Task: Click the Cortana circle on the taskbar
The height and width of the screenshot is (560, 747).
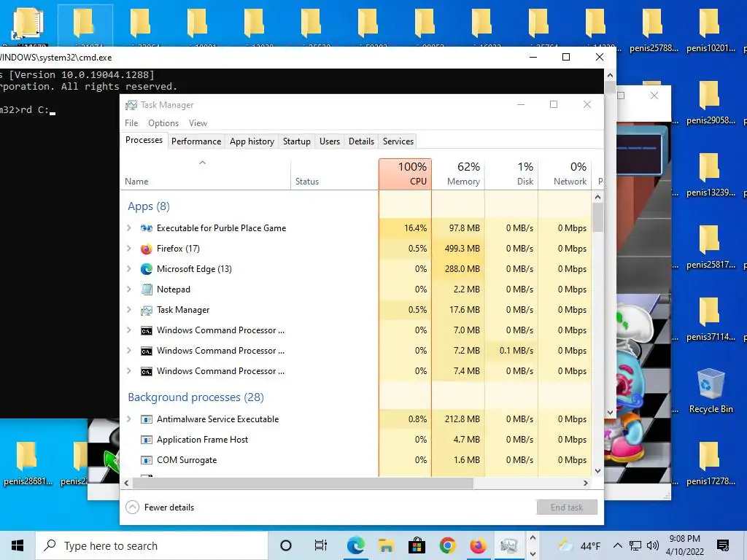Action: (x=286, y=545)
